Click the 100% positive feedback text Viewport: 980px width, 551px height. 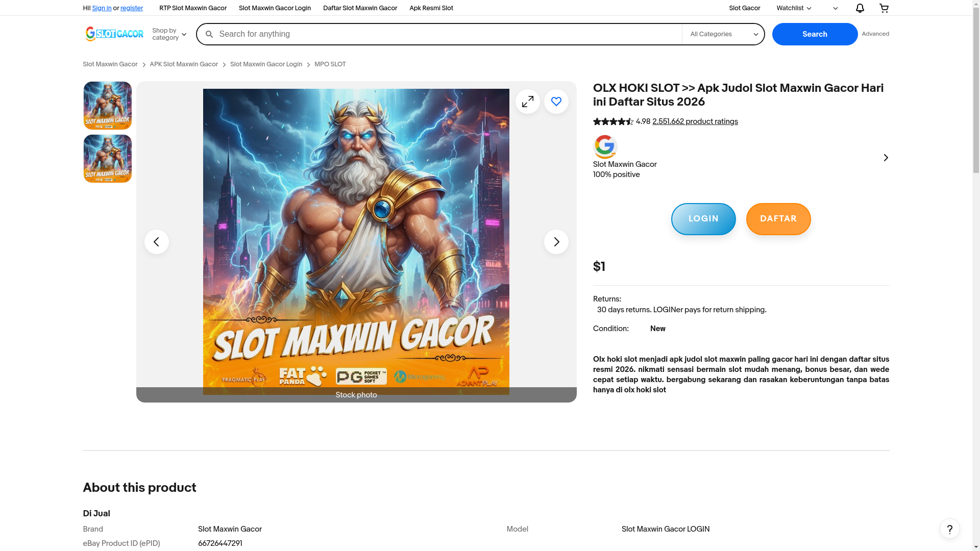click(616, 174)
